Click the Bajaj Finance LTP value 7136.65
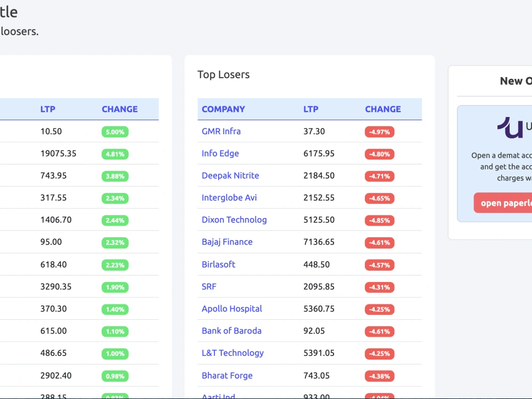532x399 pixels. tap(319, 242)
